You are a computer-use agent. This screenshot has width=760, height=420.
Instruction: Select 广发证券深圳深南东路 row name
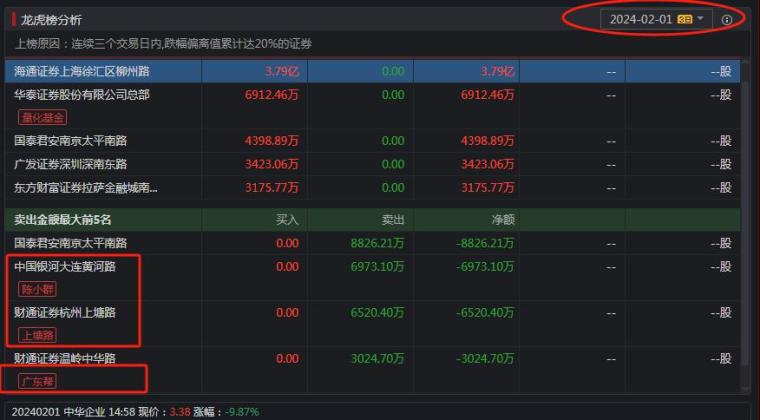70,164
